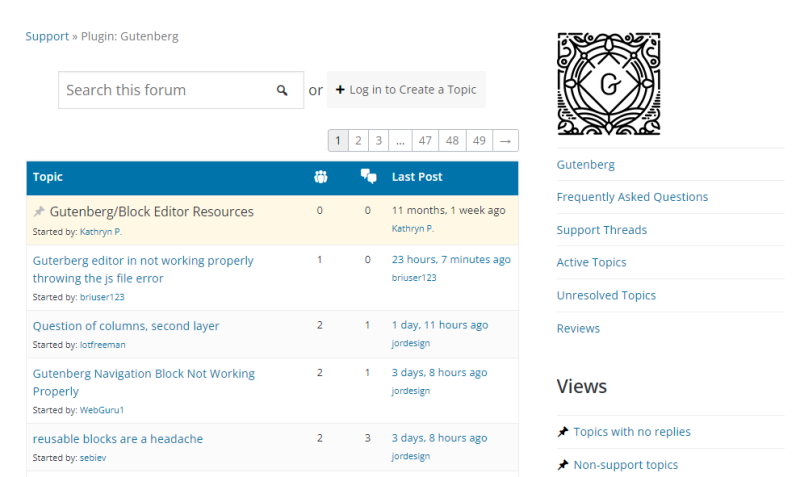800x477 pixels.
Task: Open Non-support topics view
Action: [626, 465]
